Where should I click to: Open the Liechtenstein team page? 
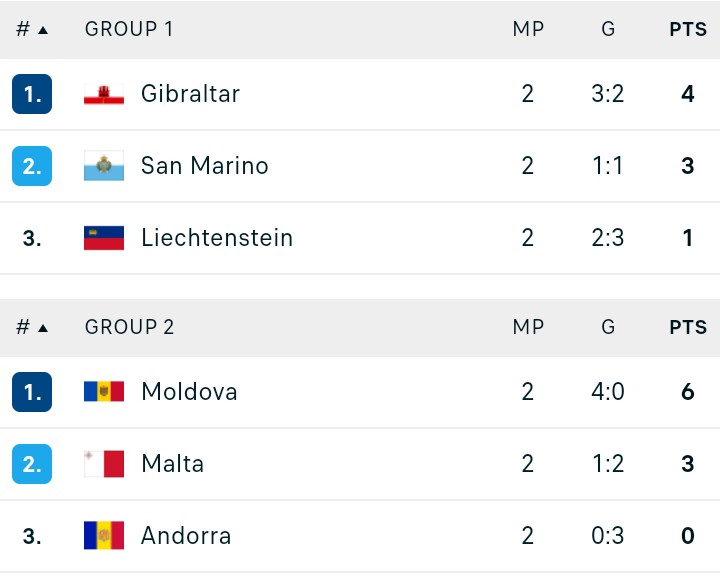coord(217,238)
